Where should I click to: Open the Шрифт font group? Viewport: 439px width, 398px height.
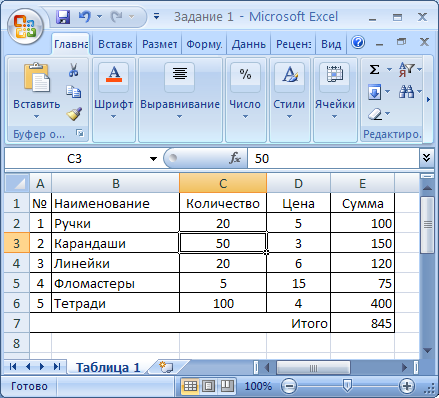[x=114, y=100]
